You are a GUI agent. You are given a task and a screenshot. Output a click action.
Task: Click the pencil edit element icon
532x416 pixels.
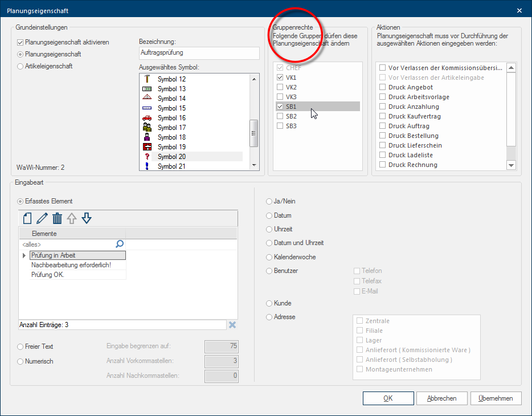pos(42,218)
